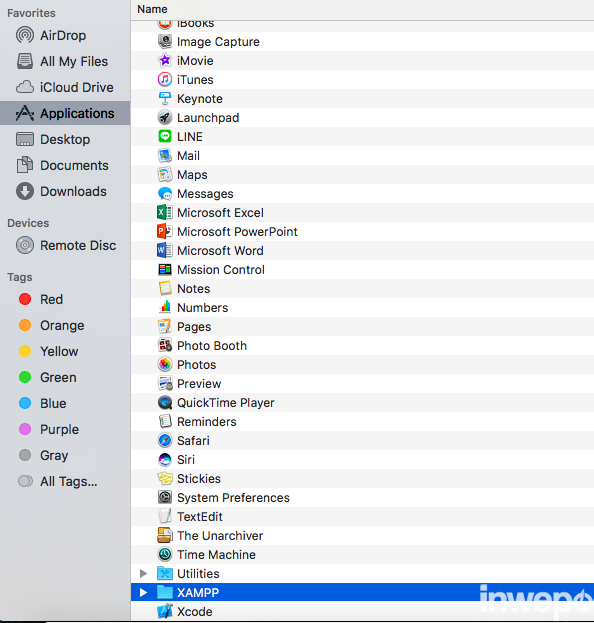Screen dimensions: 594x623
Task: Select the Microsoft Excel icon
Action: pyautogui.click(x=165, y=213)
